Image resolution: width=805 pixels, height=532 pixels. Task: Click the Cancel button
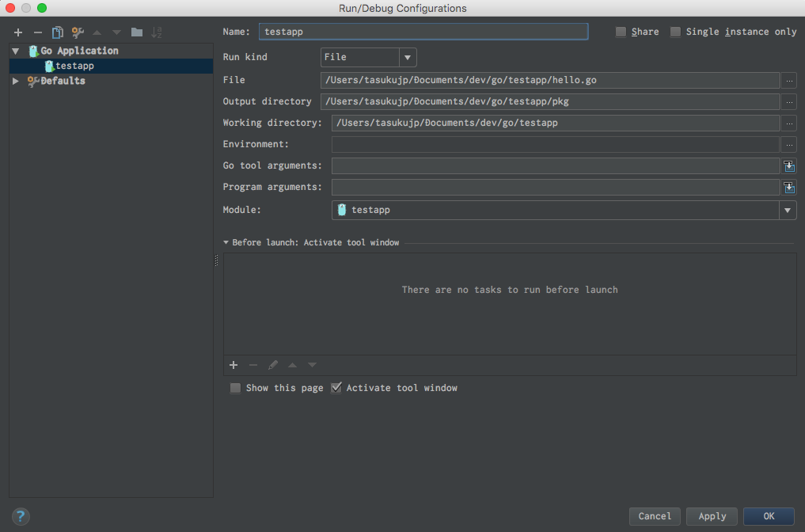[655, 516]
